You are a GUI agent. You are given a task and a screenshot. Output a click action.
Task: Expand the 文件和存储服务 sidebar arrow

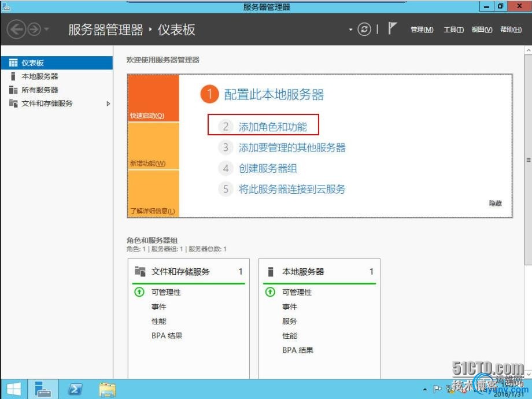[108, 104]
